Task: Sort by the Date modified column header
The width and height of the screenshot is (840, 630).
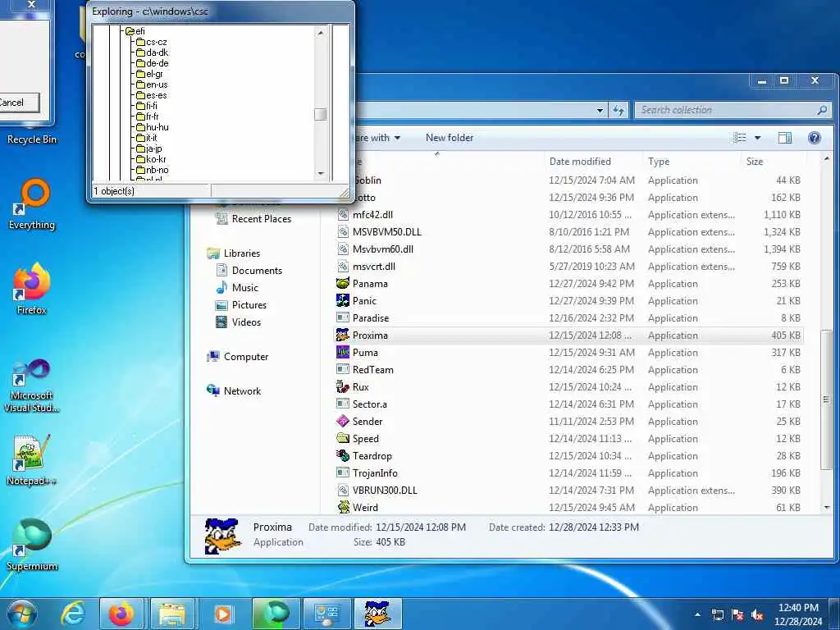Action: 580,162
